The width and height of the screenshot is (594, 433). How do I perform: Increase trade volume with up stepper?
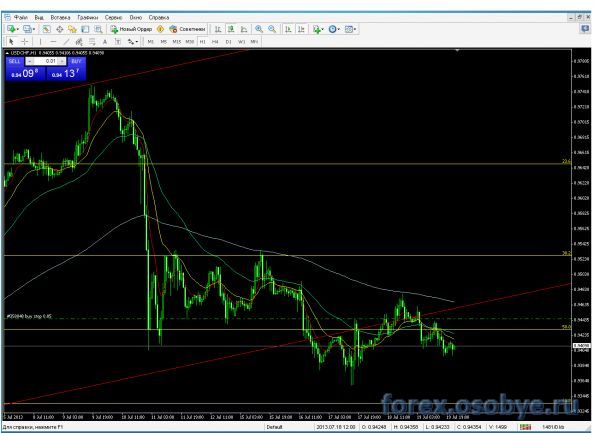(62, 61)
